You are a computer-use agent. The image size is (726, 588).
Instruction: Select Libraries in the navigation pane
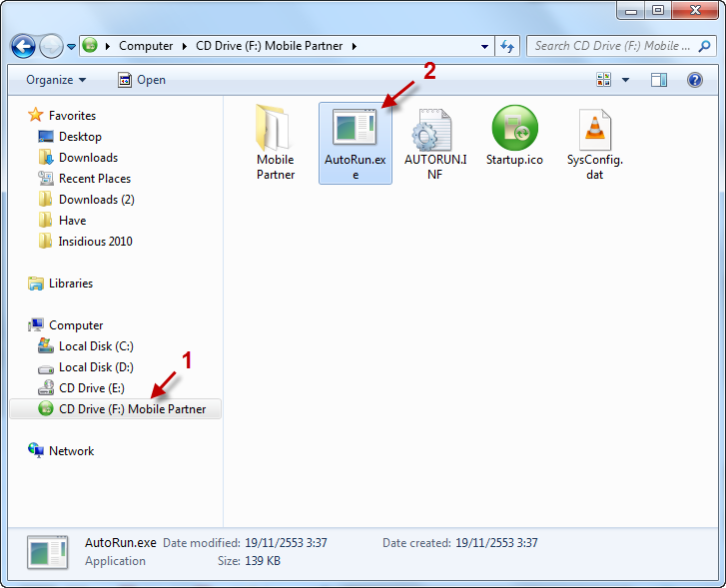point(71,284)
